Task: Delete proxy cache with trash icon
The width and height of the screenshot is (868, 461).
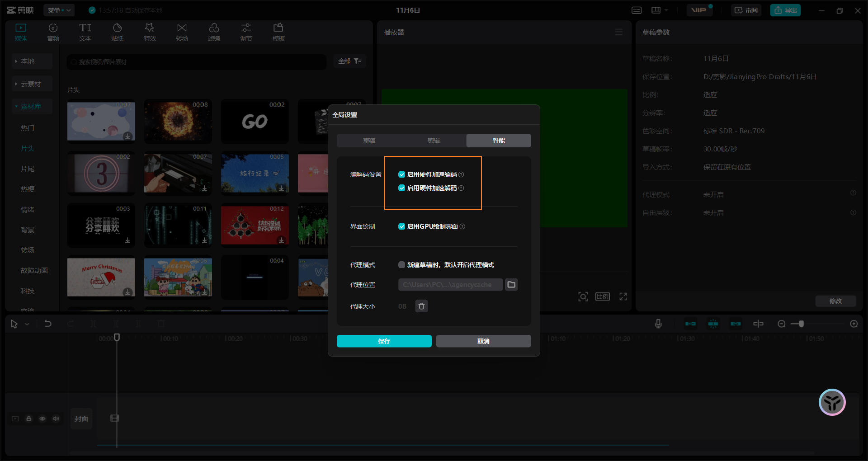Action: point(421,306)
